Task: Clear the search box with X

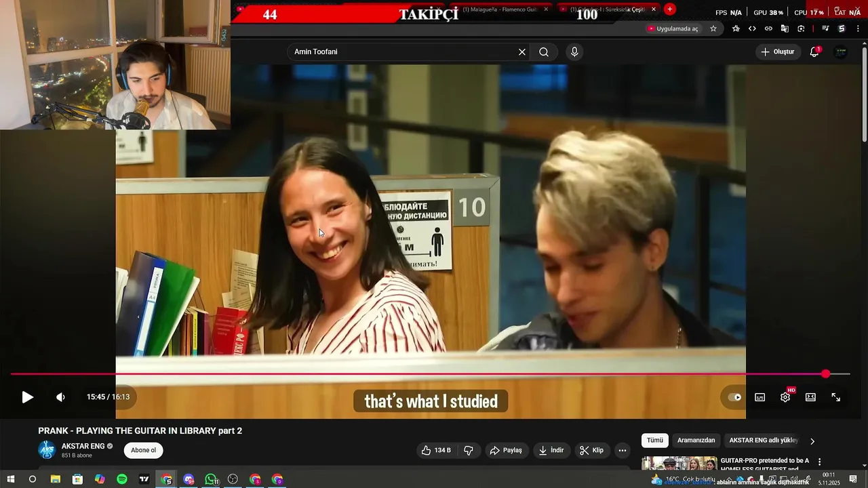Action: [x=522, y=52]
